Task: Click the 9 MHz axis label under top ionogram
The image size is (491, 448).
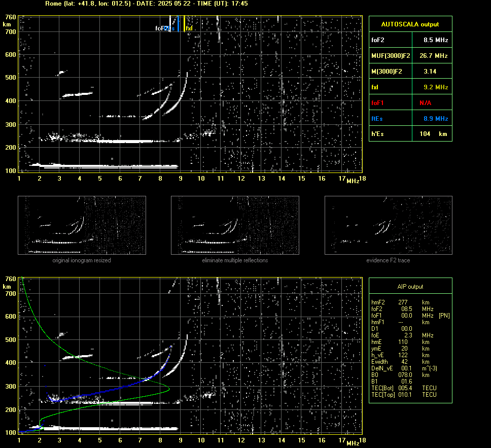Action: (181, 179)
